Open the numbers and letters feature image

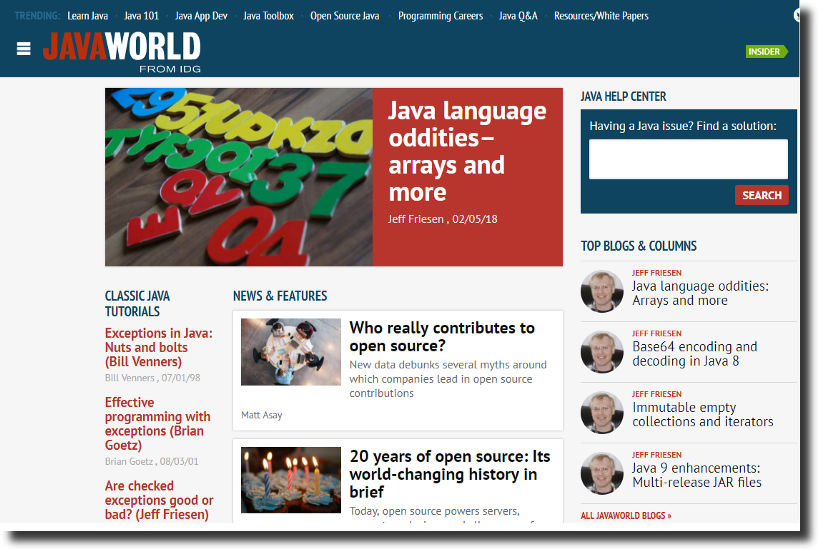(239, 177)
